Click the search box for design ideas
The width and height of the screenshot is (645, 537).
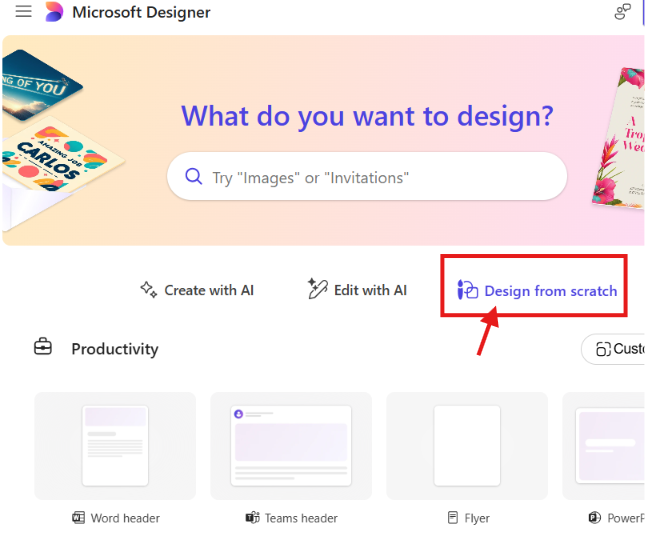coord(367,177)
